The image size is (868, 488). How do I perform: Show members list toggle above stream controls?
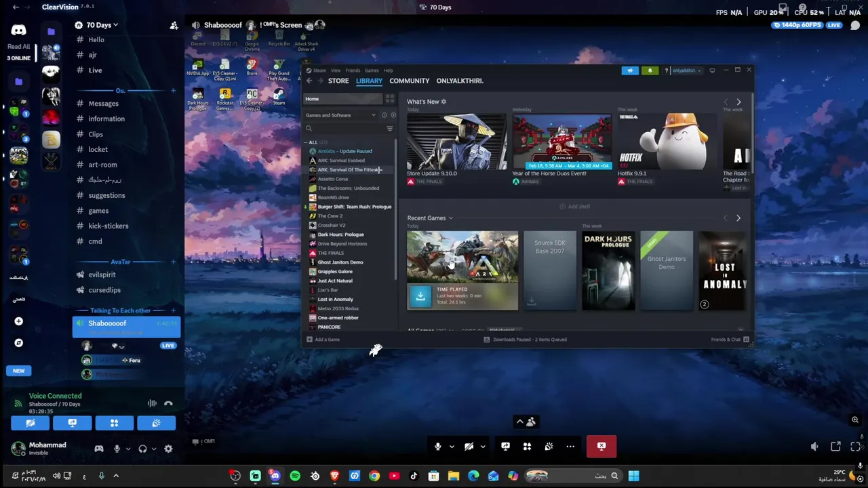click(x=526, y=422)
